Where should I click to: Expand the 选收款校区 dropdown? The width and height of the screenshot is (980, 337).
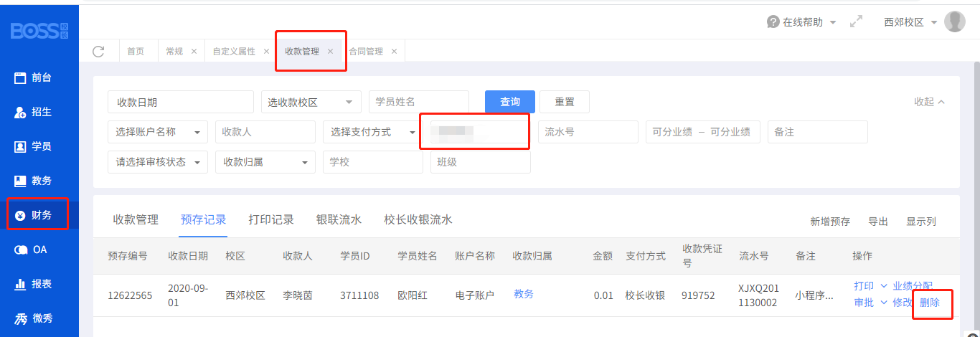[x=311, y=102]
